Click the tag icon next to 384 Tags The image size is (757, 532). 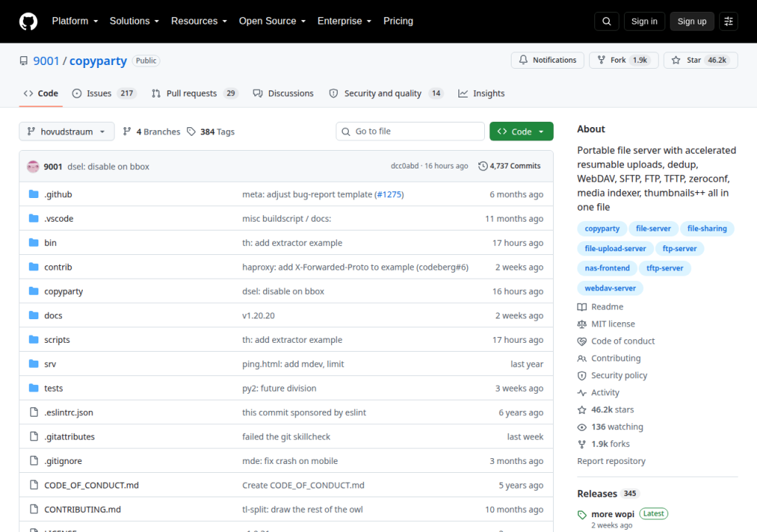191,132
